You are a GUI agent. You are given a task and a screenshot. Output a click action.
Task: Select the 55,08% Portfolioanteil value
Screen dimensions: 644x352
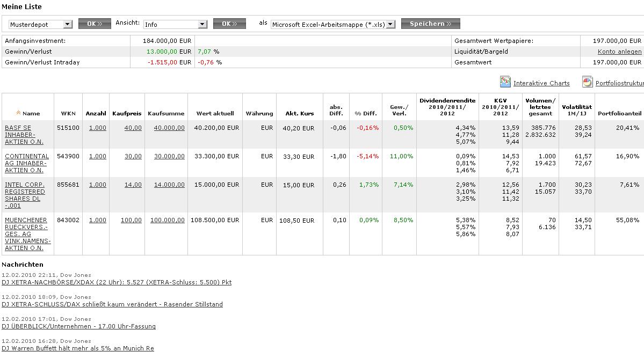pos(627,220)
